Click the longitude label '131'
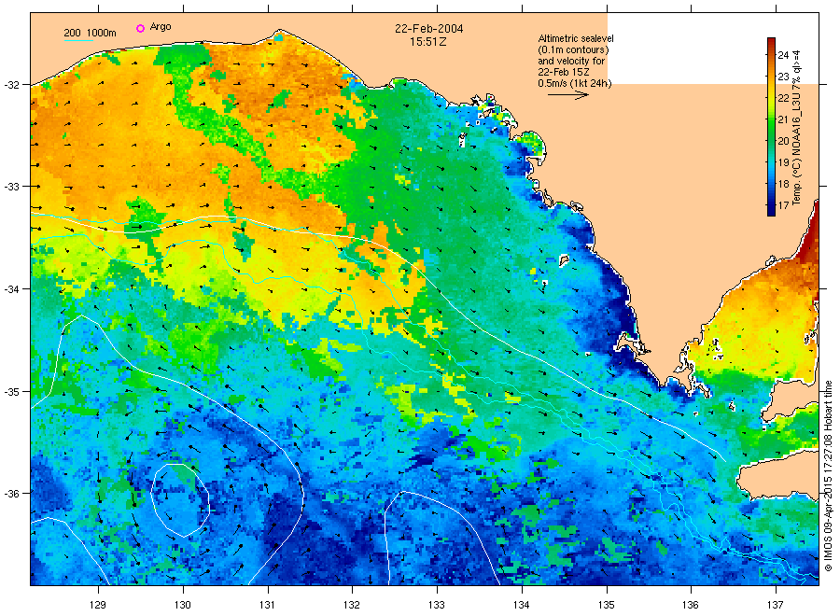The height and width of the screenshot is (616, 840). (x=267, y=605)
